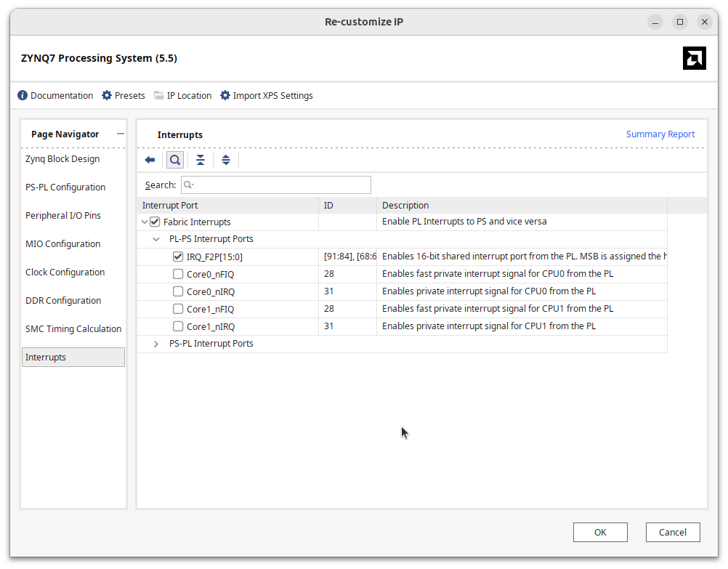Click the Collapse All toolbar icon

click(200, 160)
